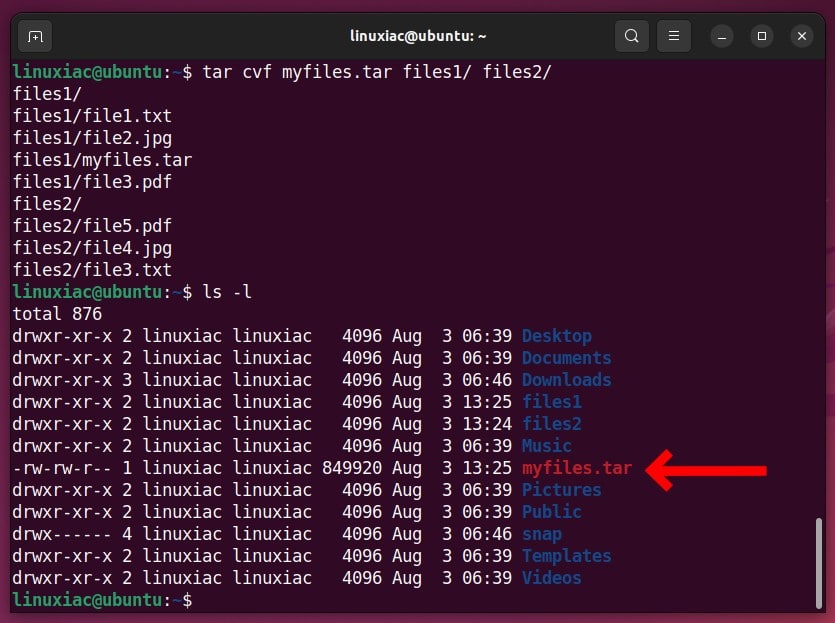The image size is (835, 623).
Task: Click the vertical scrollbar thumb
Action: (819, 562)
